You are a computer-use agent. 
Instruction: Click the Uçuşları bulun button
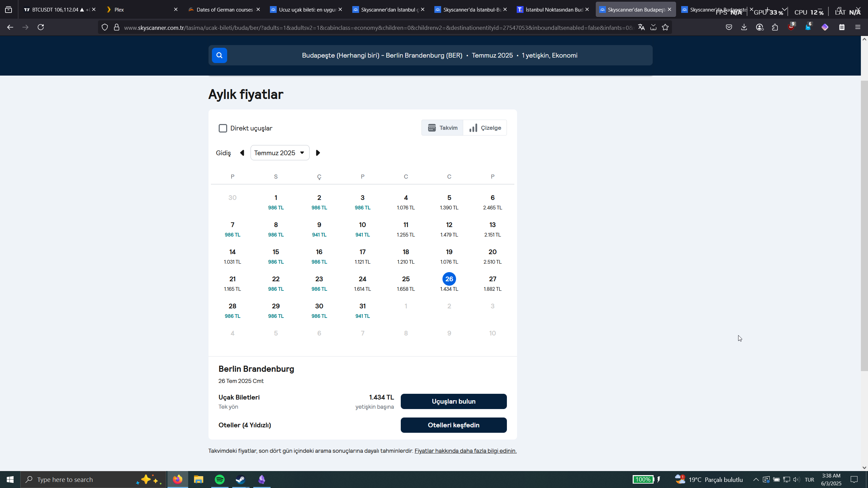tap(454, 401)
